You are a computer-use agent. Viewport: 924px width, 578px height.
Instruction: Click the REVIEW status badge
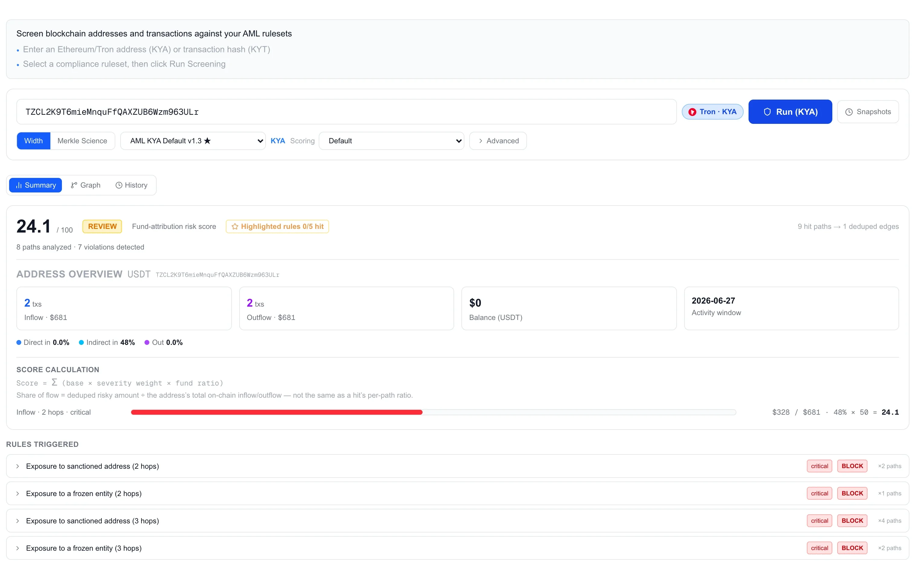point(102,226)
